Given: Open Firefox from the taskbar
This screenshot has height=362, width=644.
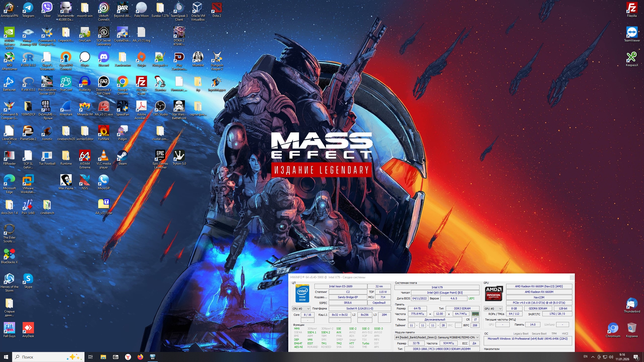Looking at the screenshot, I should (140, 357).
